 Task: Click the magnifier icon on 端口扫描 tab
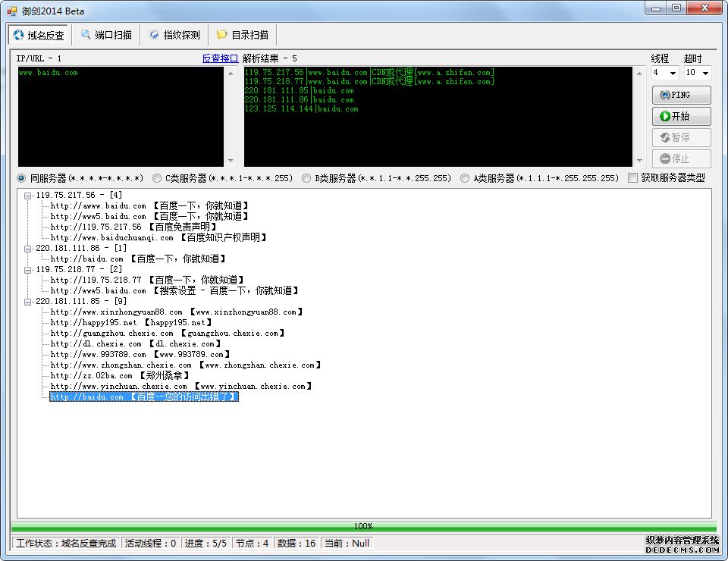tap(86, 35)
